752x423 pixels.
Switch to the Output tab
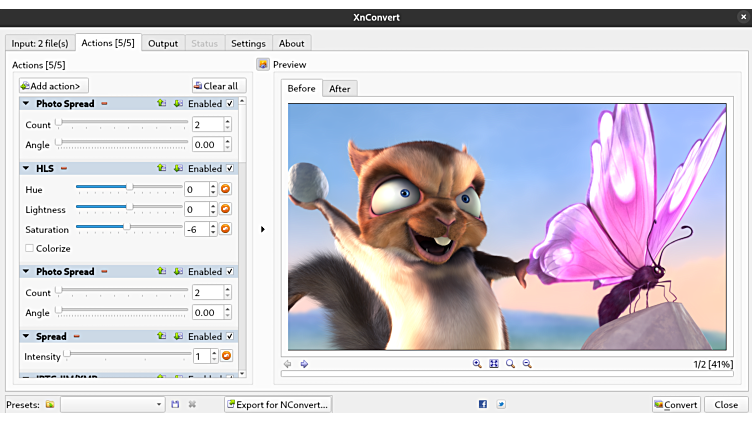[163, 43]
